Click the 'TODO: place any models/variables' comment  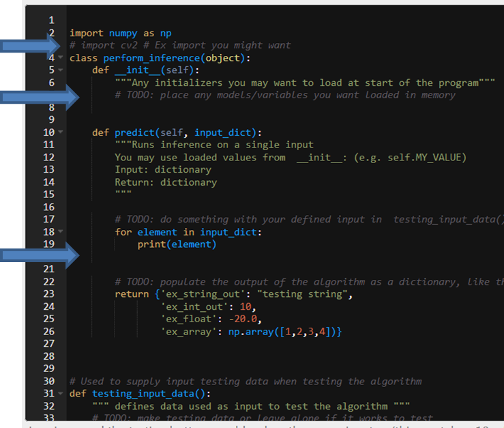tap(285, 96)
